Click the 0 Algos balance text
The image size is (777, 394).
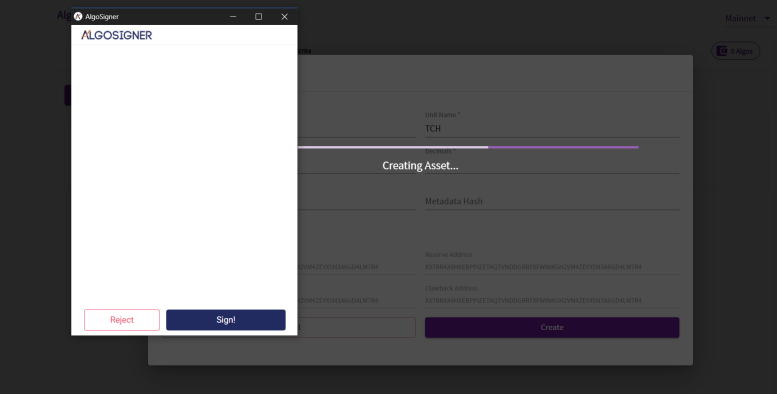point(741,51)
